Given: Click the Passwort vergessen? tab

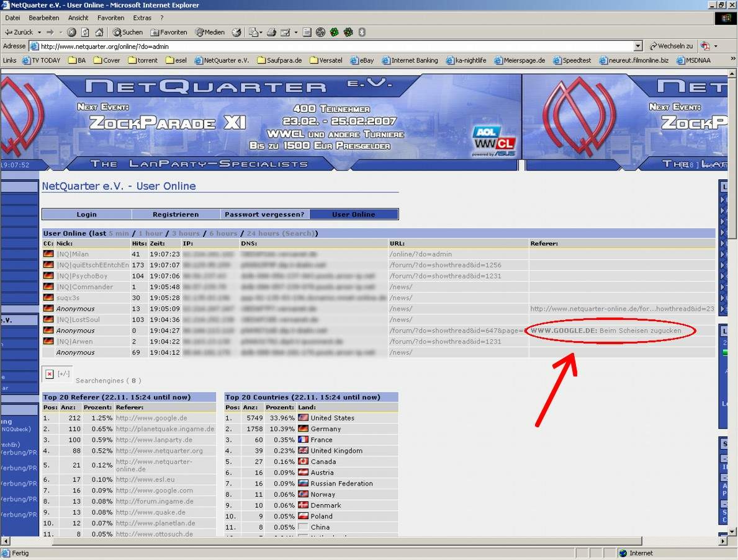Looking at the screenshot, I should pyautogui.click(x=264, y=215).
